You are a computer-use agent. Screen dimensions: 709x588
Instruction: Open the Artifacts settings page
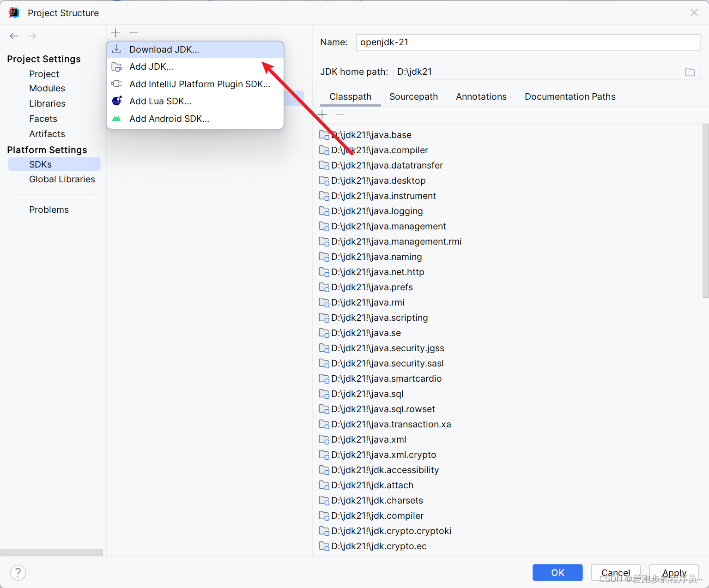tap(47, 134)
